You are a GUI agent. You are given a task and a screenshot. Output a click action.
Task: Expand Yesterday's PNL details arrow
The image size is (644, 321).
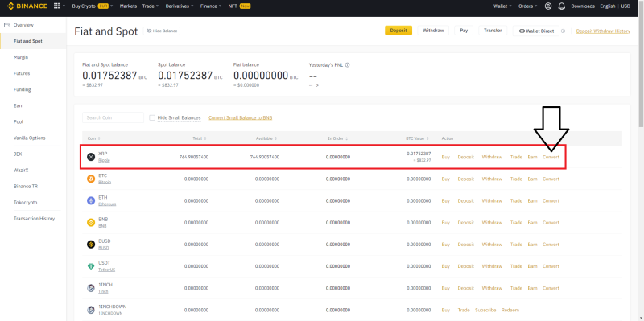pos(317,85)
